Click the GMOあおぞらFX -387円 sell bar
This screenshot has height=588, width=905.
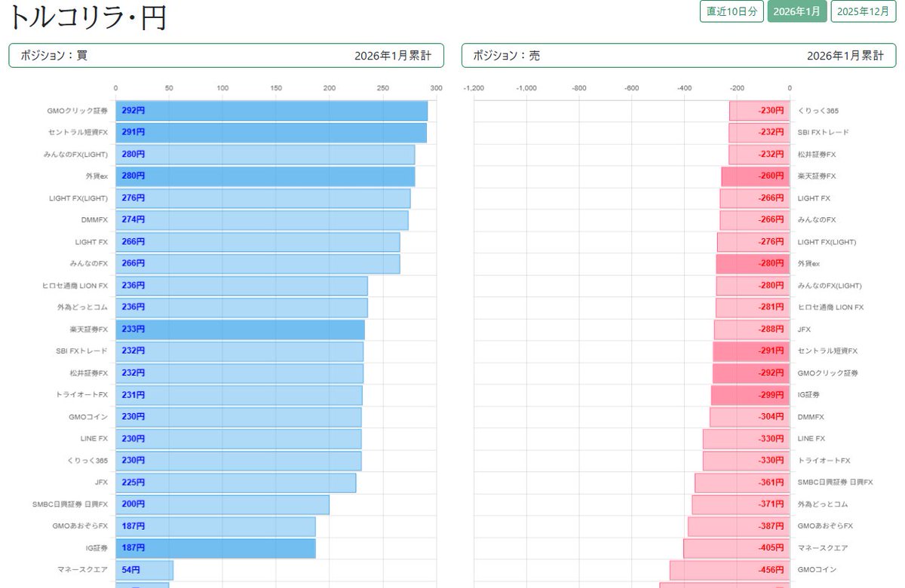click(x=738, y=526)
